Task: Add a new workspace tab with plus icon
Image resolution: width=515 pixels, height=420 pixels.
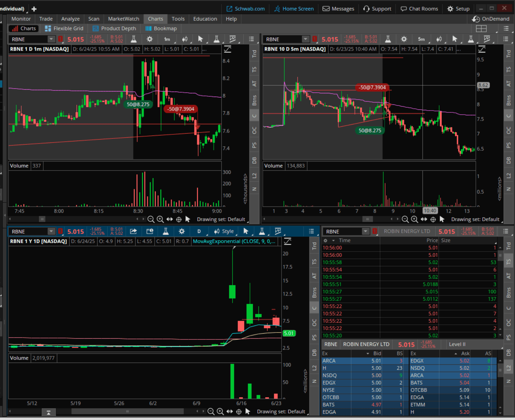Action: click(34, 9)
